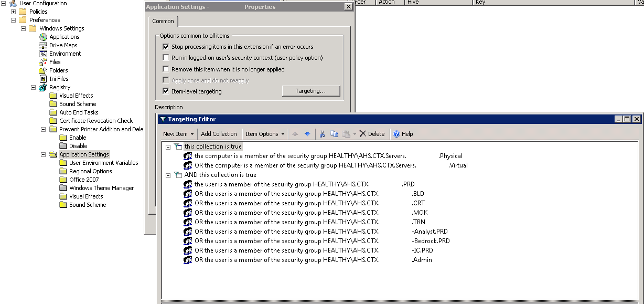Click the blue Move Down arrow icon

[x=307, y=134]
